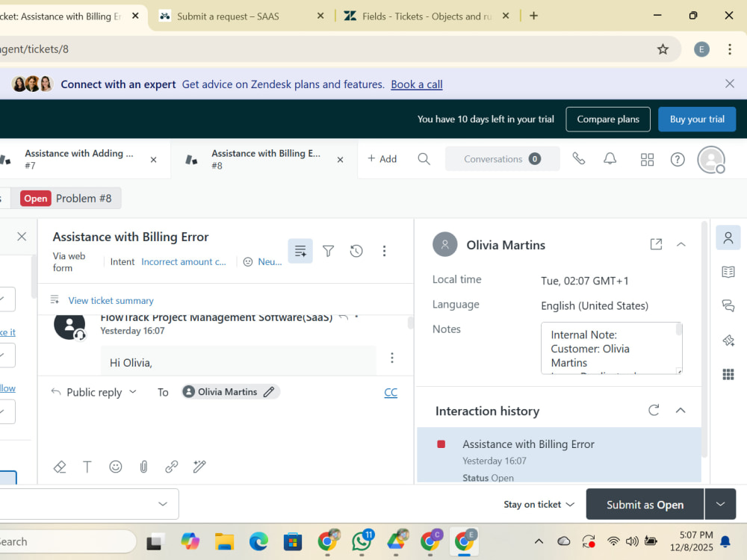
Task: Close the left ticket properties panel
Action: (22, 236)
